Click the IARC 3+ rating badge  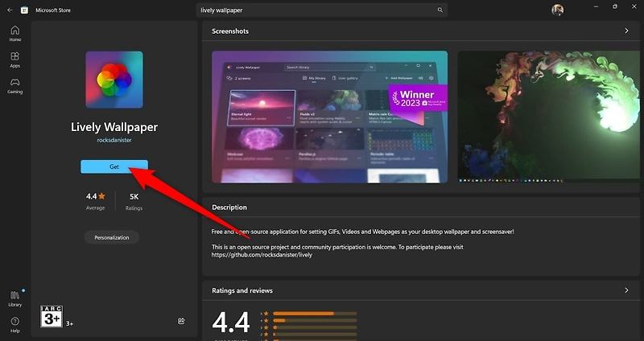coord(52,316)
